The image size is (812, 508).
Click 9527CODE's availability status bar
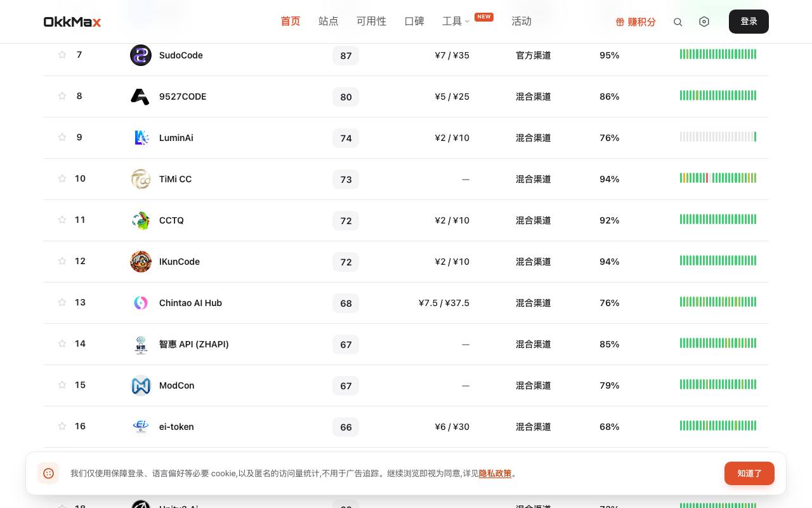[718, 96]
